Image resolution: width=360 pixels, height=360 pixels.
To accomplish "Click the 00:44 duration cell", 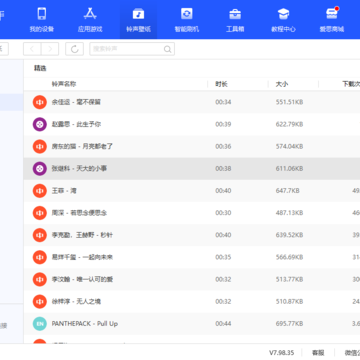I will coord(223,323).
